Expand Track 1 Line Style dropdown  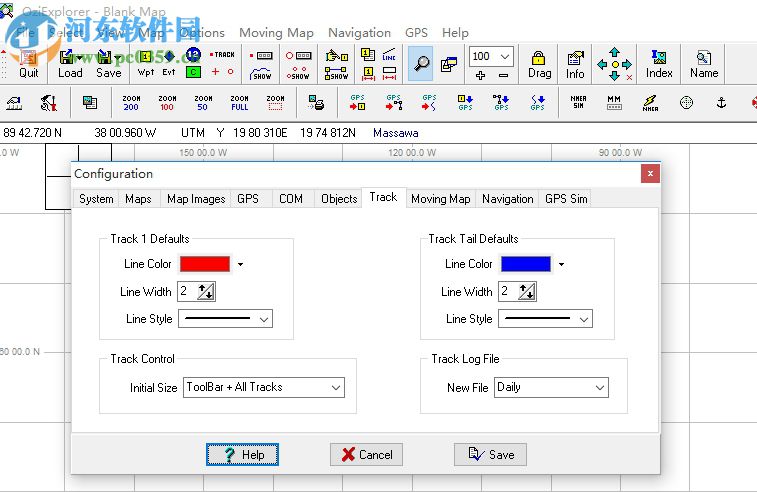[x=264, y=319]
